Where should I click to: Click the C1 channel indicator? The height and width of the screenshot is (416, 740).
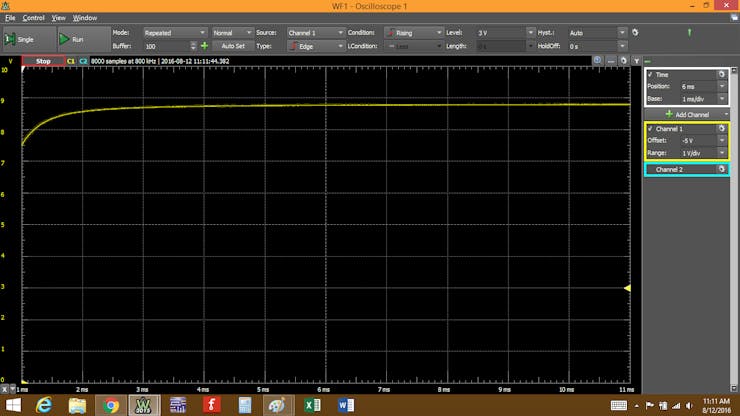point(71,61)
